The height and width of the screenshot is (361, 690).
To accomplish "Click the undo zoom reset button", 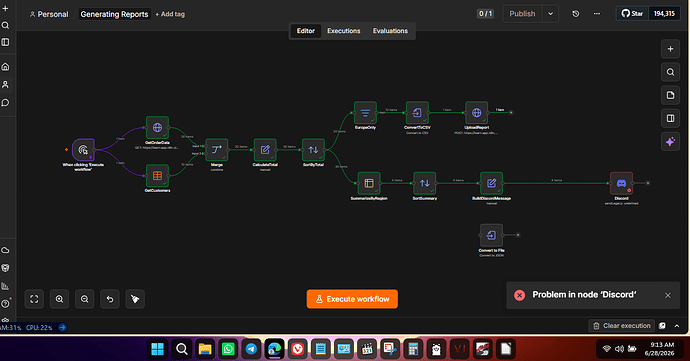I will point(110,299).
